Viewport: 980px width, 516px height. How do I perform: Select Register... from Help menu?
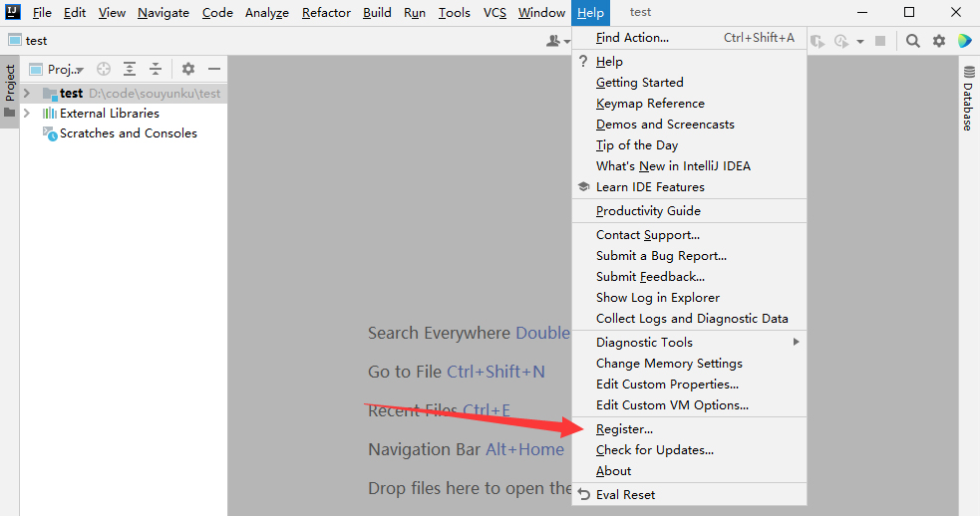coord(624,429)
